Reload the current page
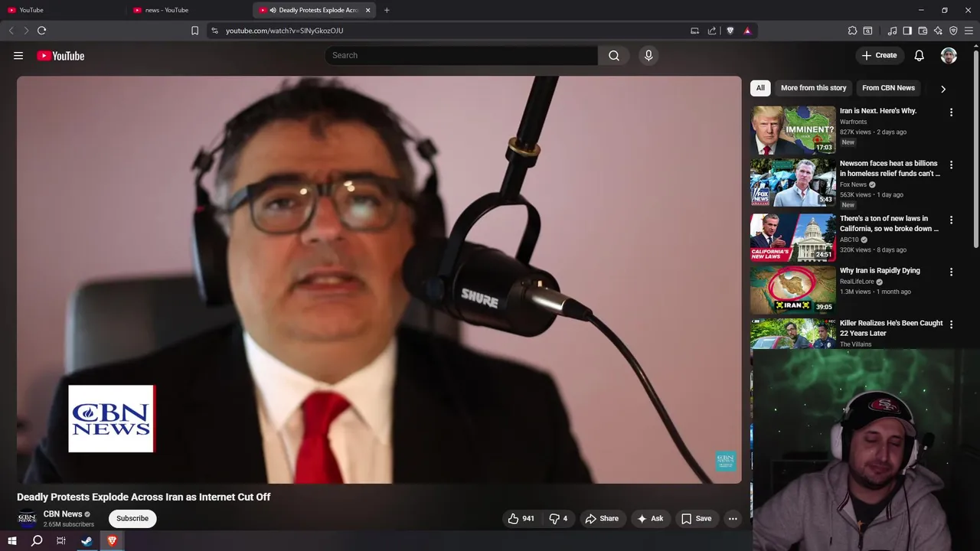The width and height of the screenshot is (980, 551). (42, 31)
